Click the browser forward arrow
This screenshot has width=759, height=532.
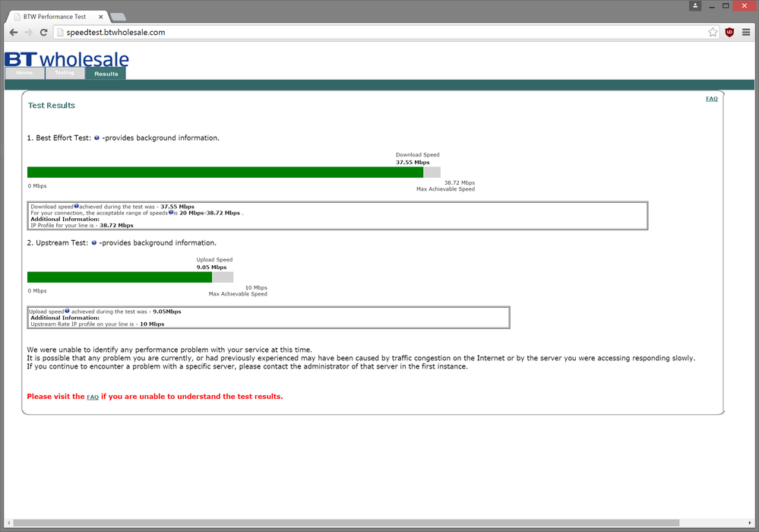(29, 33)
